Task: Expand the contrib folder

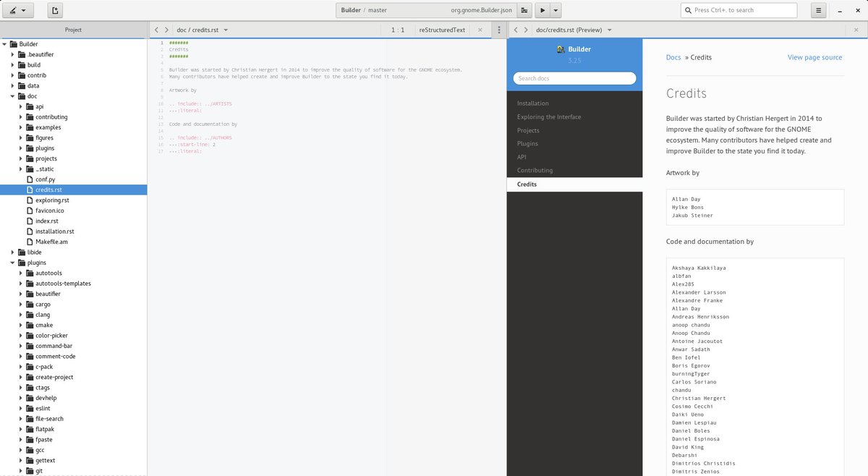Action: point(13,75)
